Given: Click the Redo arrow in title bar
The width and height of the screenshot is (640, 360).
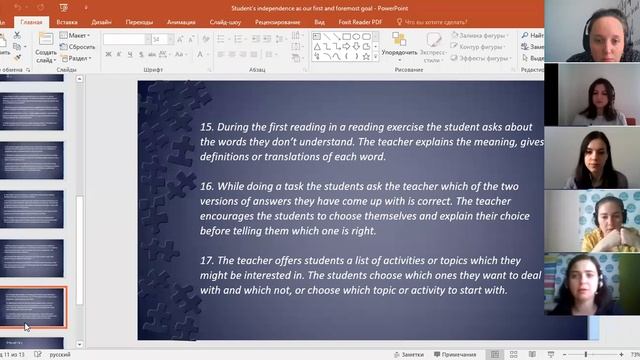Looking at the screenshot, I should [40, 7].
